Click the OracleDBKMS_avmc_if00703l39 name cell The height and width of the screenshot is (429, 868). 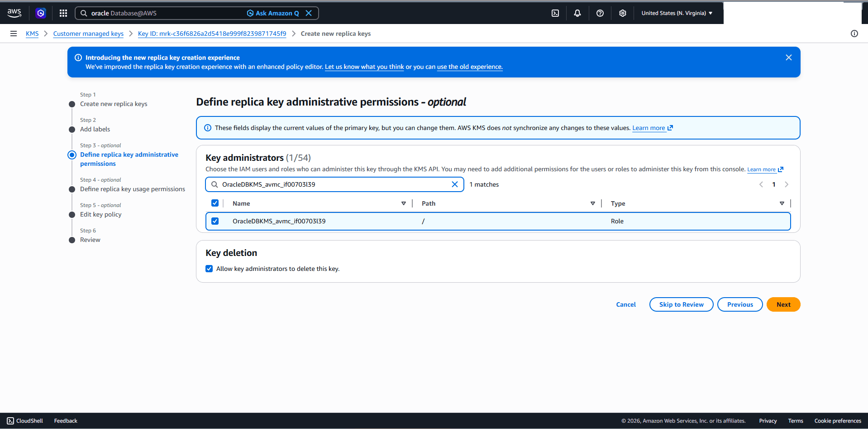click(279, 221)
